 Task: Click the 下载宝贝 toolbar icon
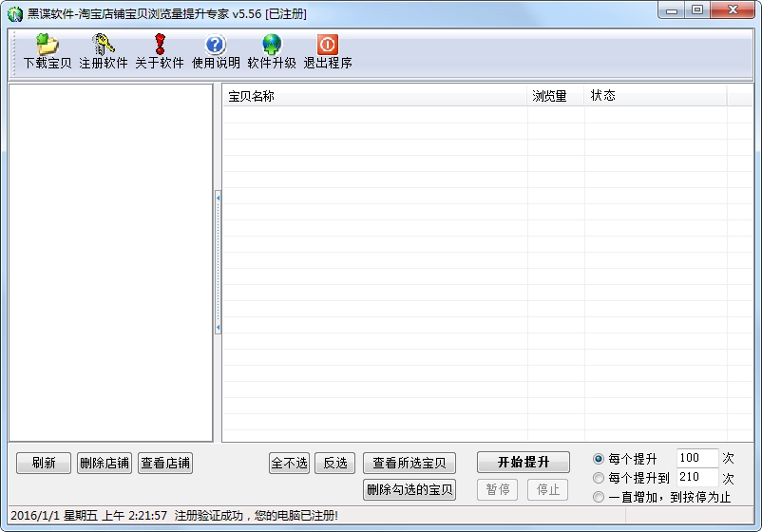coord(48,51)
